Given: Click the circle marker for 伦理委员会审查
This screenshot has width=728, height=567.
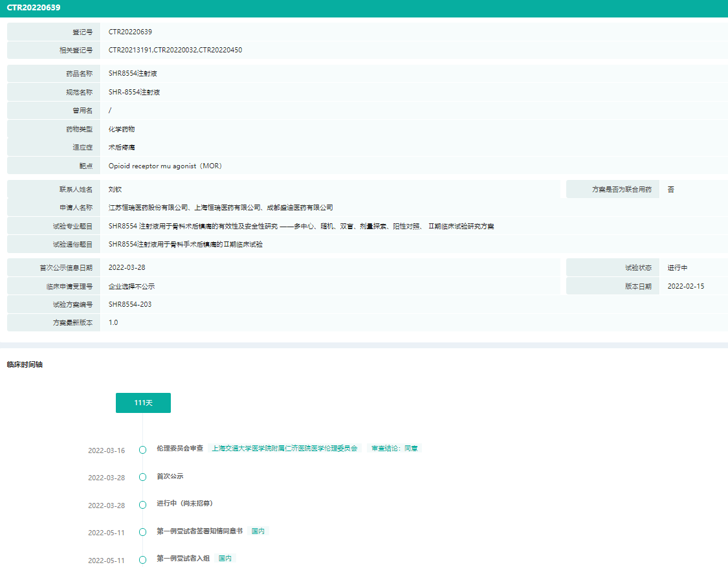Looking at the screenshot, I should 142,450.
